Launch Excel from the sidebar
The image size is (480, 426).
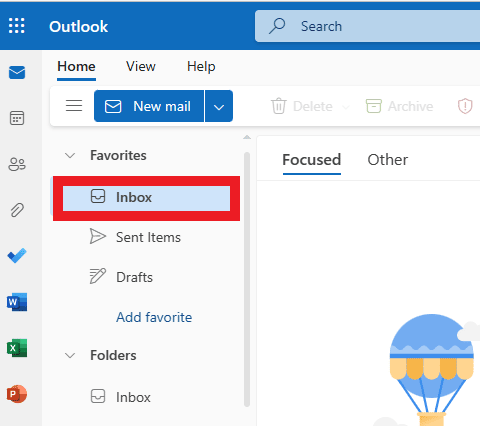[x=17, y=348]
